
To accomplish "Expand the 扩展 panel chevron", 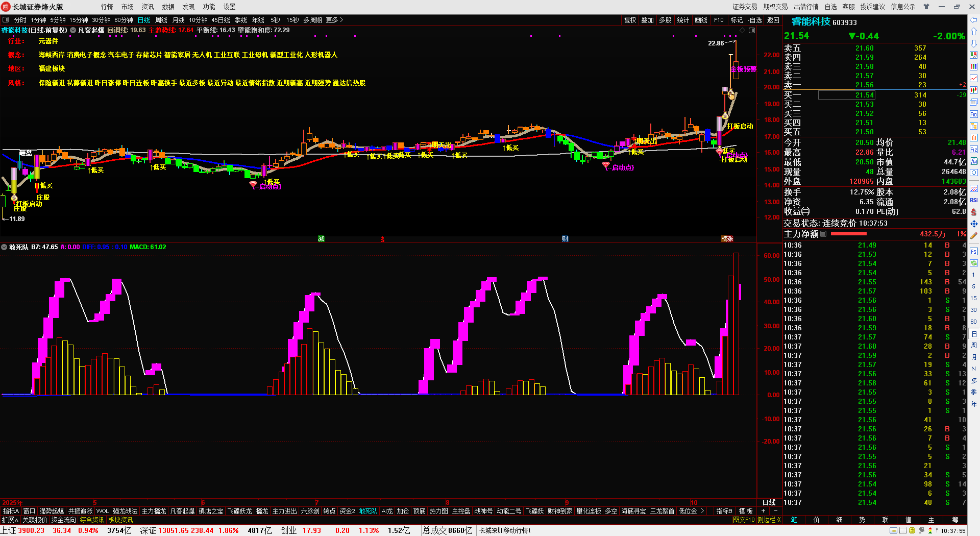I will point(10,520).
